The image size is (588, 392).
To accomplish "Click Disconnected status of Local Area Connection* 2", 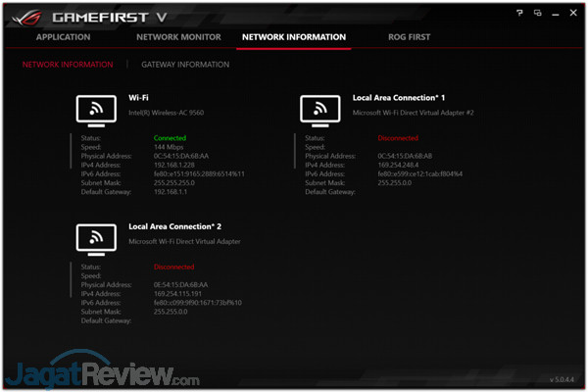I will click(174, 268).
